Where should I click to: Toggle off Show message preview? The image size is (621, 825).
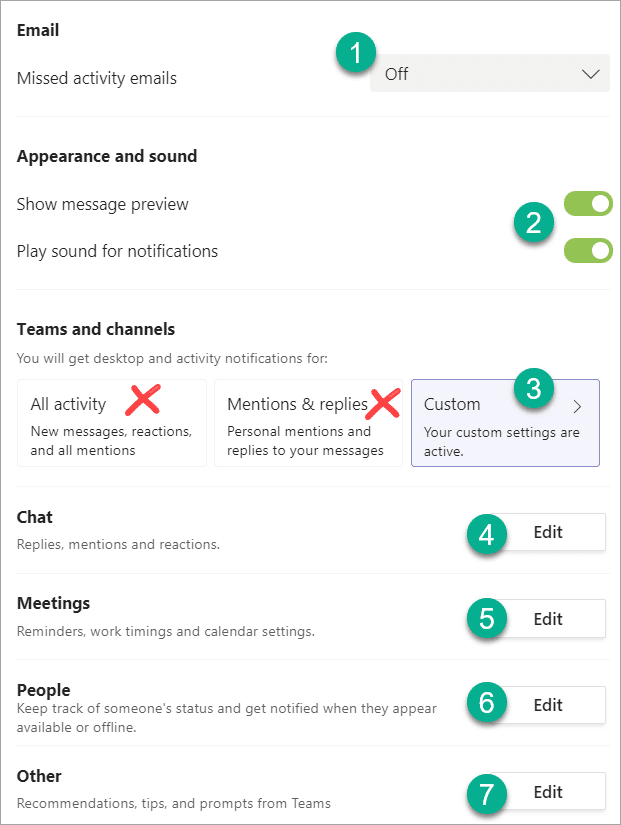click(588, 203)
